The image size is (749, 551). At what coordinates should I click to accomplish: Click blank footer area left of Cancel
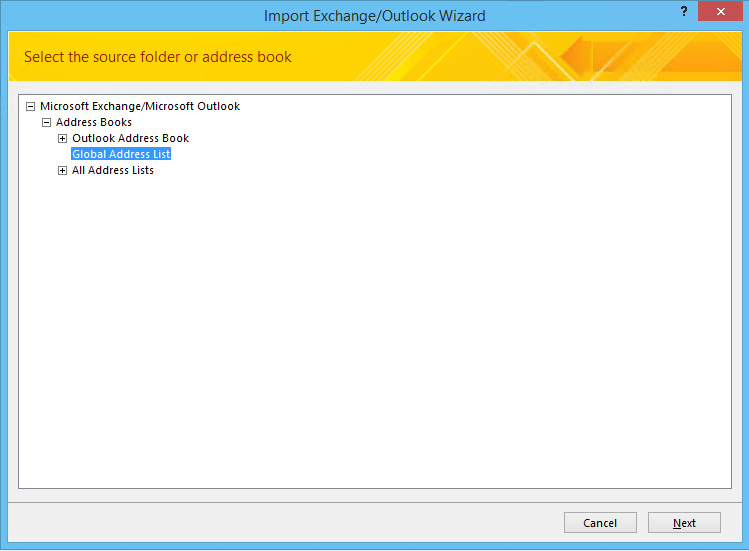[280, 522]
